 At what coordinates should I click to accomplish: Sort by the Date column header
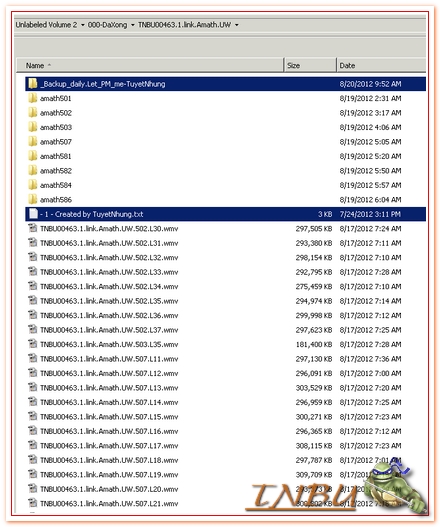(x=381, y=65)
